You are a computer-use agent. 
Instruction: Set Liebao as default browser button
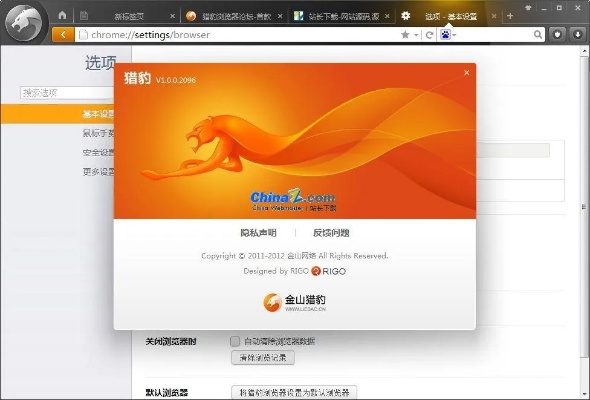coord(294,392)
